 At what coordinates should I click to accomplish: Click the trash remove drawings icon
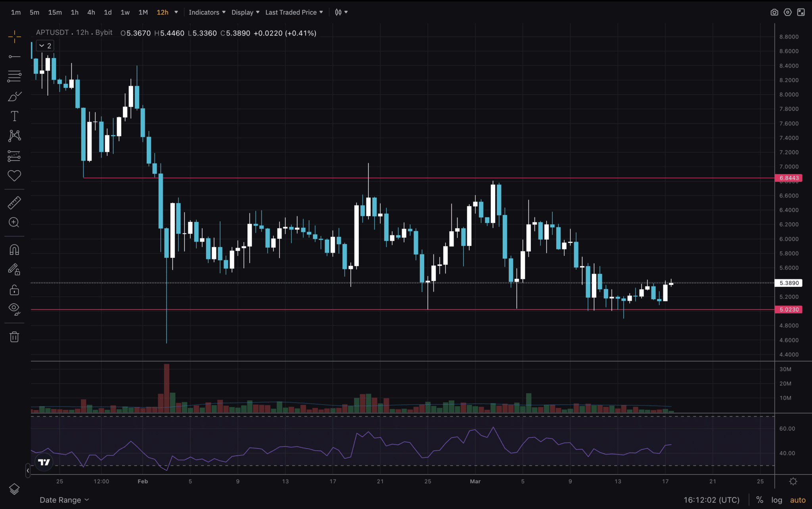coord(14,337)
